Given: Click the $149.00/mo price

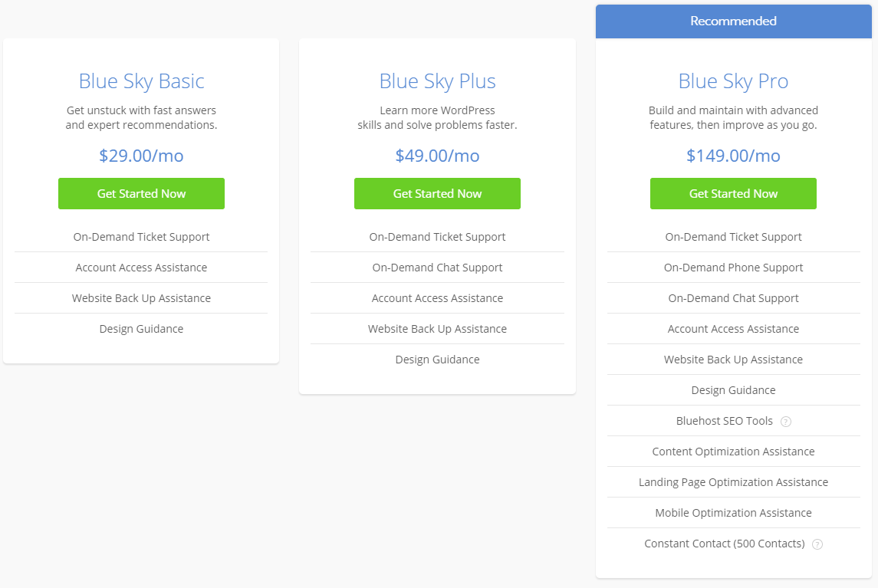Looking at the screenshot, I should [x=733, y=156].
